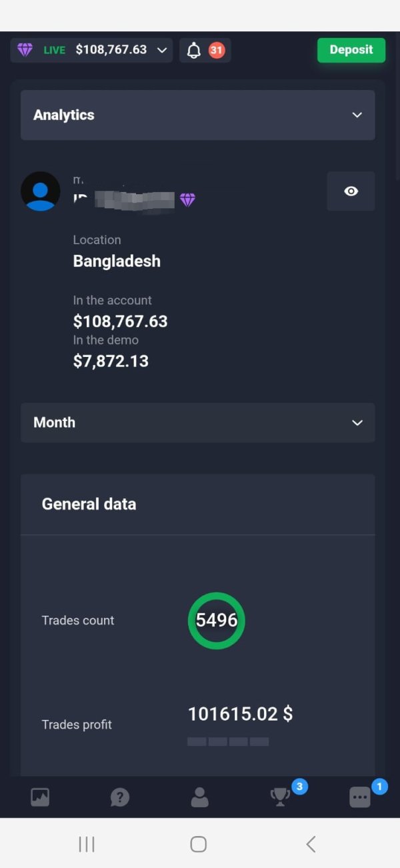Screen dimensions: 400x868
Task: Click the blue profile avatar picture
Action: 41,191
